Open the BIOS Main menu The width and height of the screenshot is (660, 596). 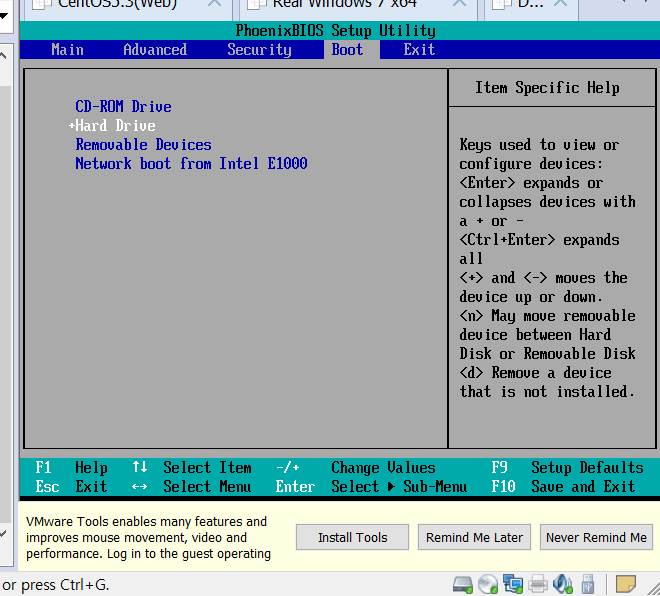pos(67,50)
